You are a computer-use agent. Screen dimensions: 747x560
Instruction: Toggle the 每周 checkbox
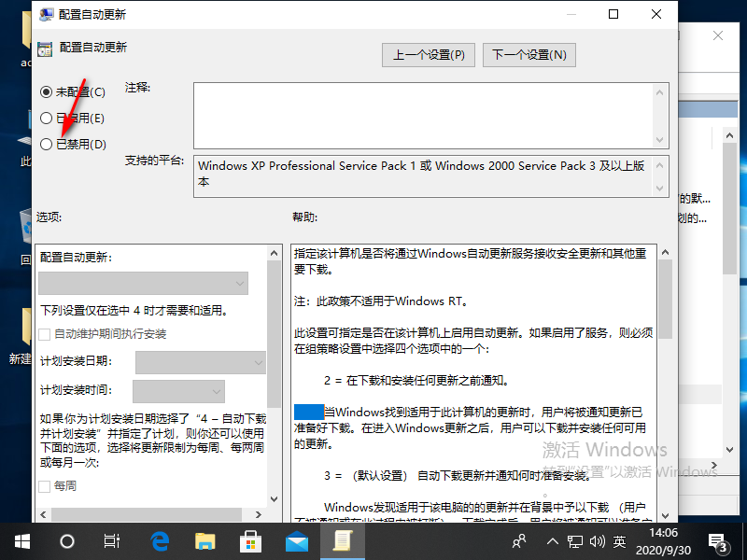pos(45,486)
